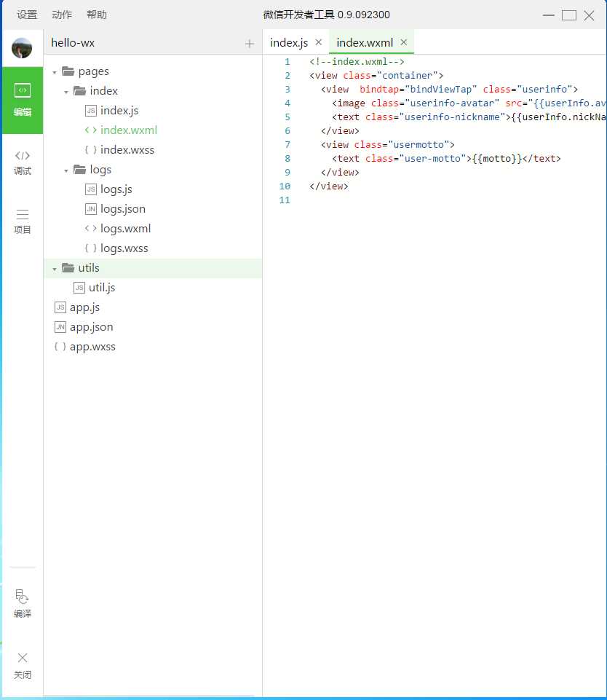Click line number 1 in the gutter
The image size is (607, 700).
click(287, 62)
